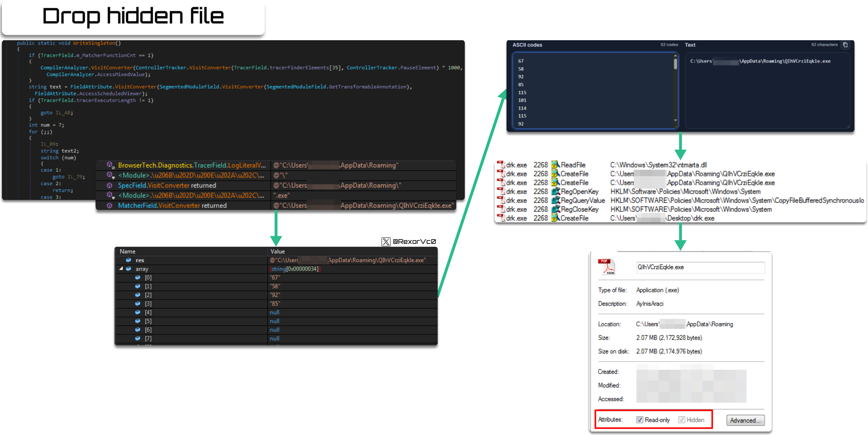Click the '2.07 MB (2,172,928 bytes)' size value
Image resolution: width=868 pixels, height=435 pixels.
click(x=669, y=338)
